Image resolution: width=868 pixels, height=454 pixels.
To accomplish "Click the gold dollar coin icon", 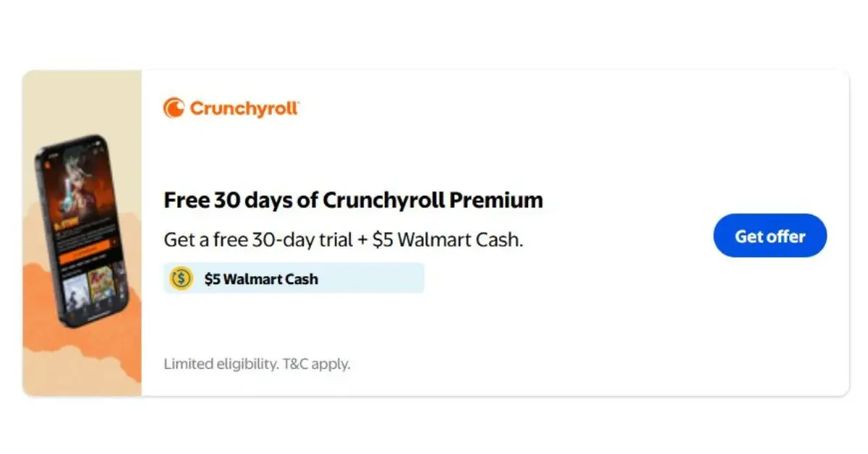I will (x=181, y=278).
